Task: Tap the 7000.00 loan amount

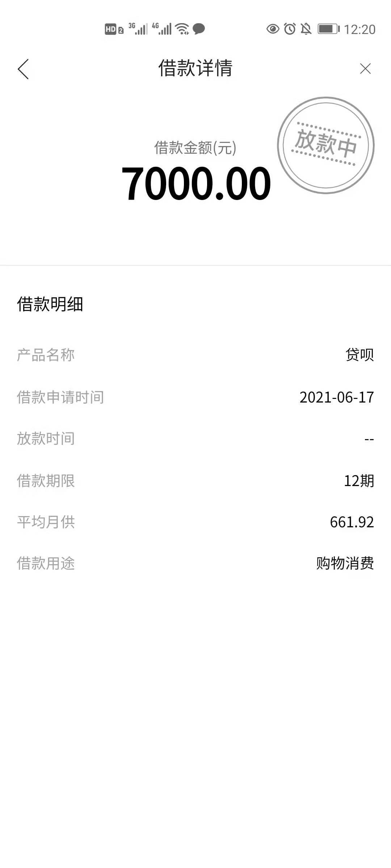Action: [196, 183]
